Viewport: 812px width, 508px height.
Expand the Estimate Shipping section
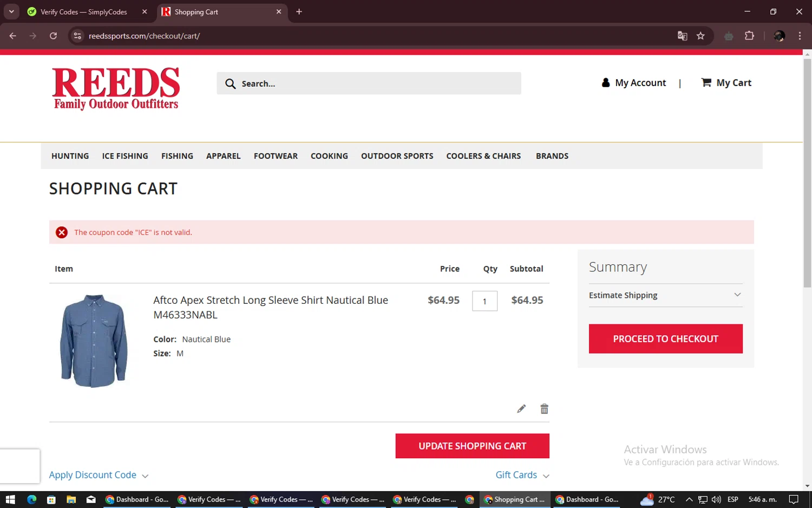pos(665,295)
